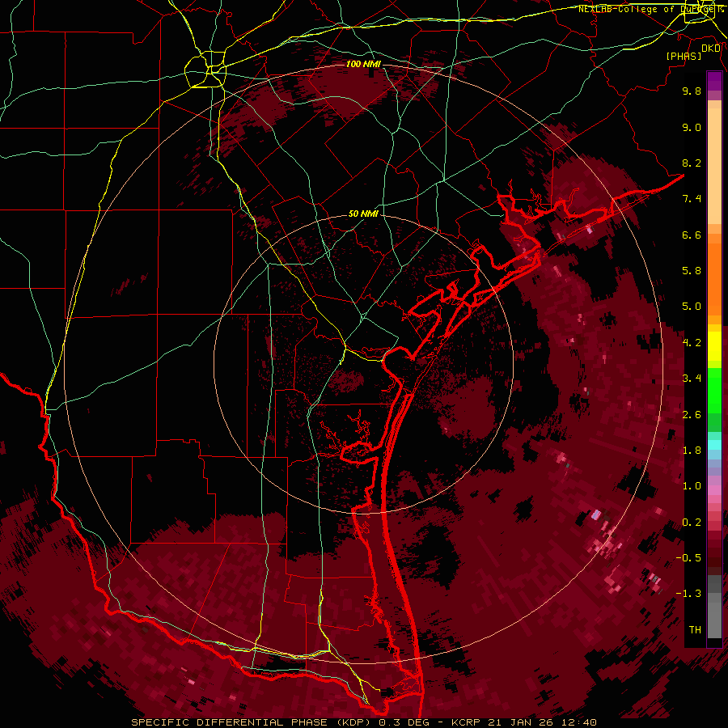Select the "2.6" legend value

tap(692, 415)
